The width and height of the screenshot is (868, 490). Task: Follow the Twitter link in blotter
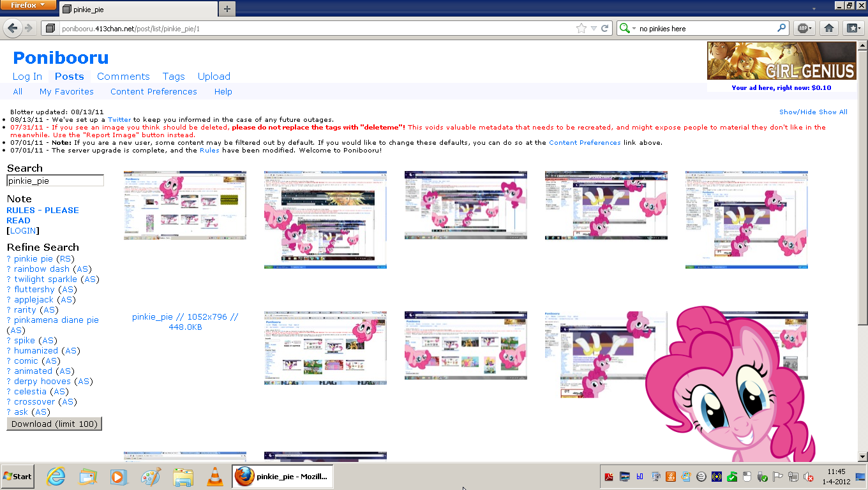coord(119,120)
